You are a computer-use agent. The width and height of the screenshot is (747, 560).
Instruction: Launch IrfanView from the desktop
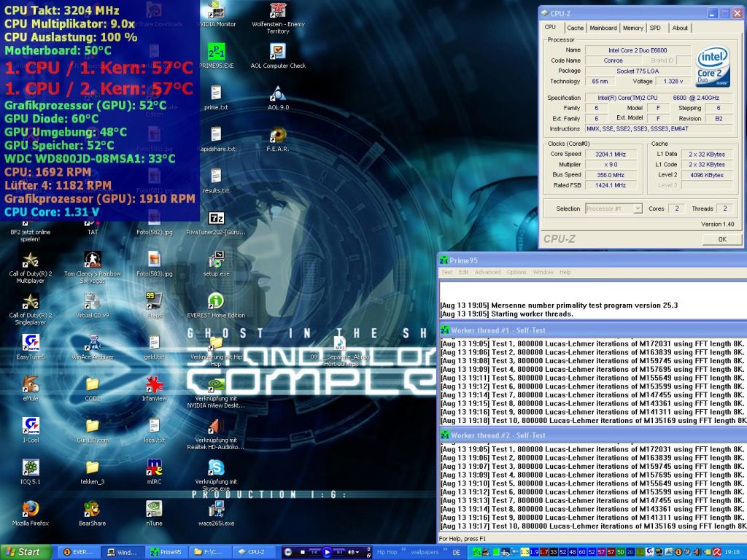[155, 388]
